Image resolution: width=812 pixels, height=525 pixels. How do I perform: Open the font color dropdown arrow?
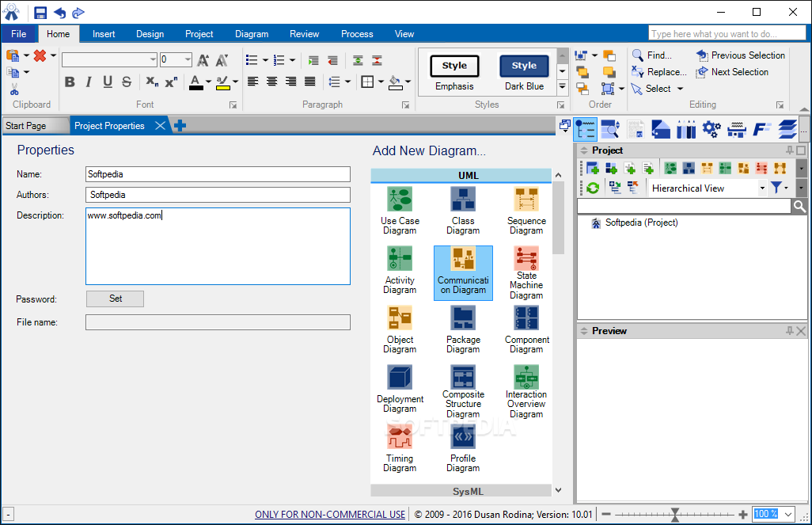[208, 82]
